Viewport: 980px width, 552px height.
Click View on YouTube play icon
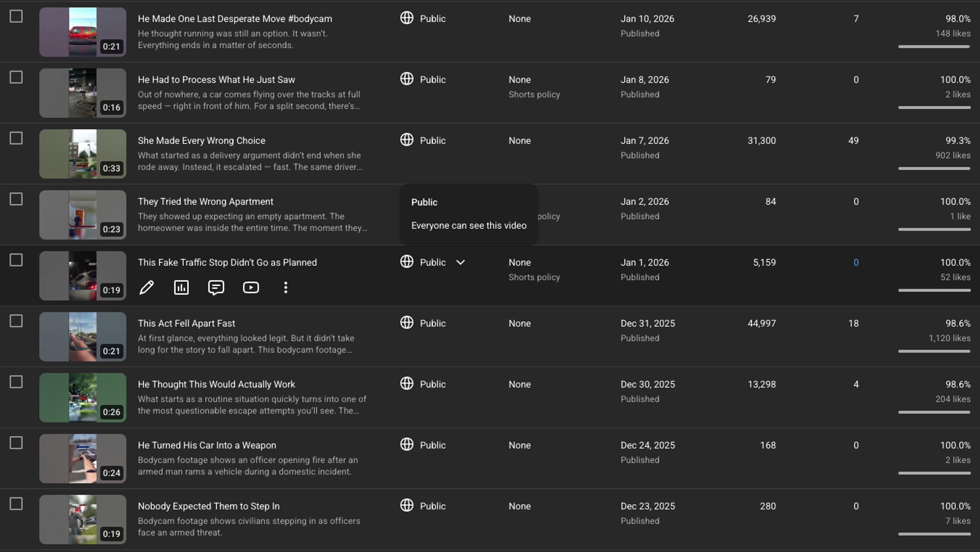[x=251, y=287]
